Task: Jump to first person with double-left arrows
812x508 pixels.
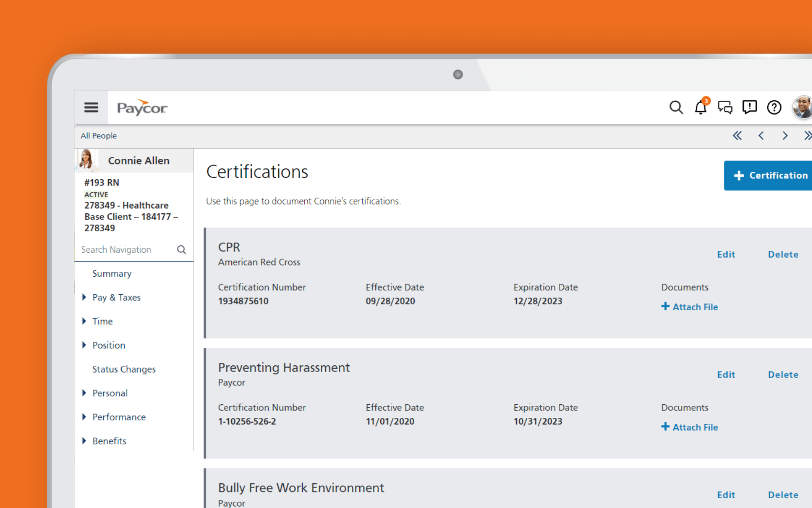Action: (x=737, y=135)
